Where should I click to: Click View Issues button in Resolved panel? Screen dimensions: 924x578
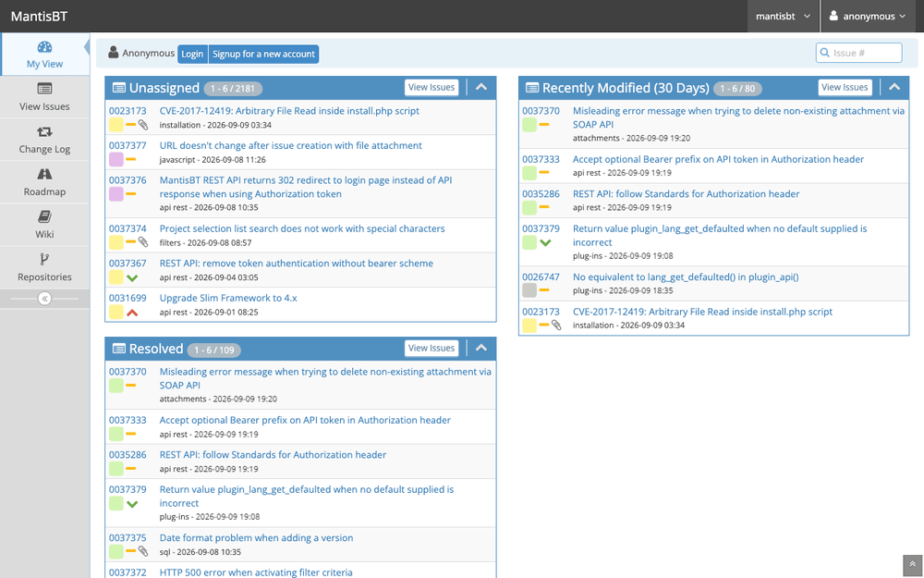pos(432,348)
